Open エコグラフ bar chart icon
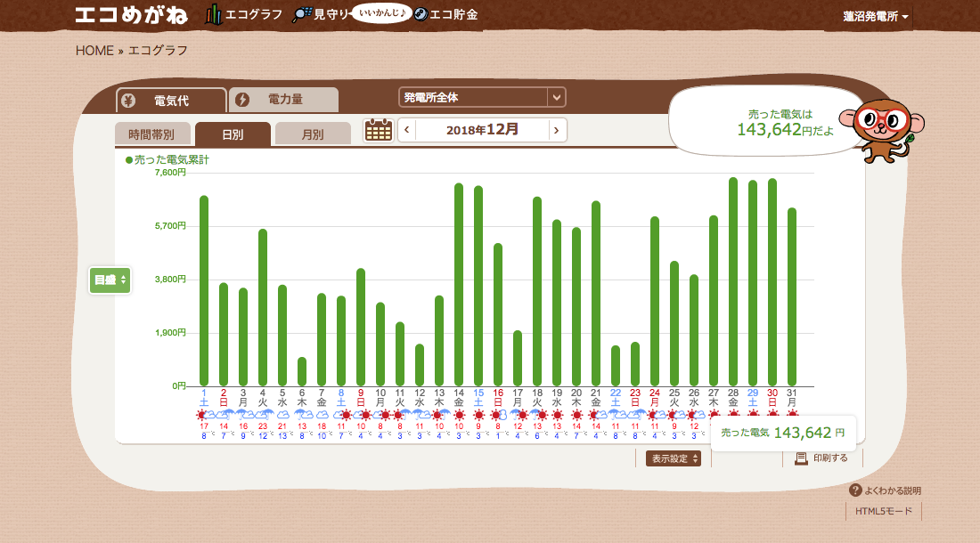Viewport: 980px width, 543px height. coord(213,15)
